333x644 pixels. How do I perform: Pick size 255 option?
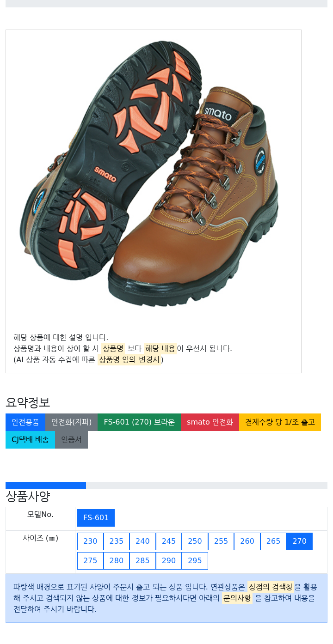[221, 541]
